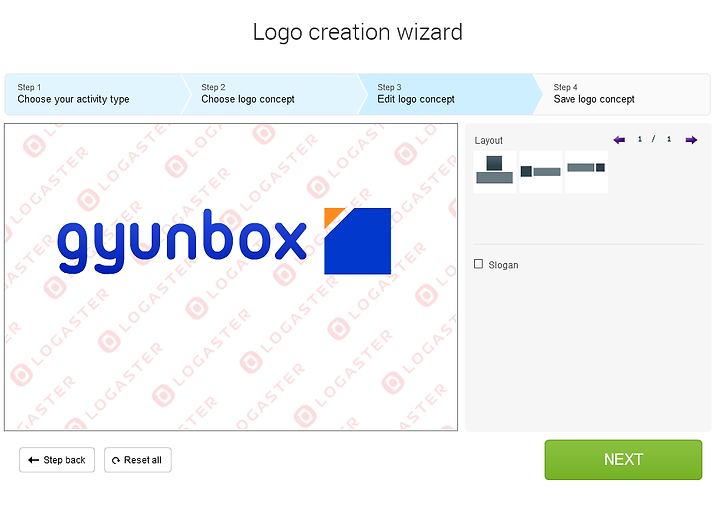Select the icon-left-of-text layout thumbnail

click(540, 172)
